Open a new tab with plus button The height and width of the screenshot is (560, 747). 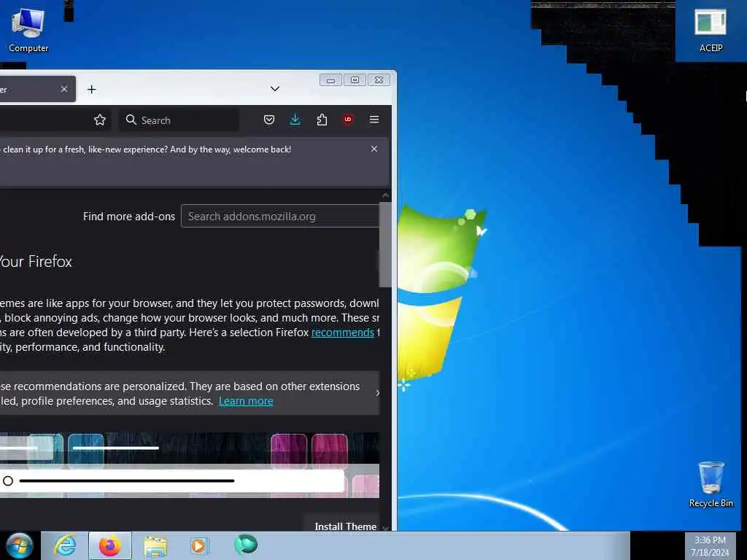point(91,90)
